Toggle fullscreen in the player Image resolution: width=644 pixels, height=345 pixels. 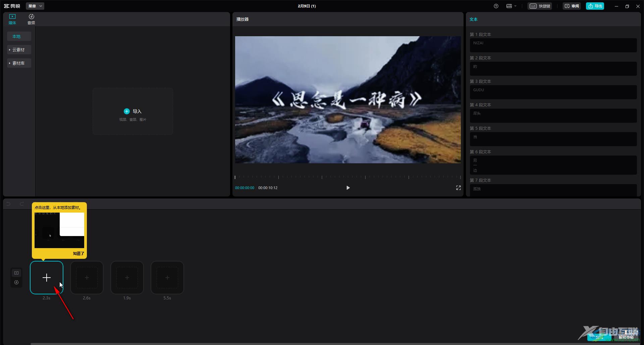click(x=458, y=188)
